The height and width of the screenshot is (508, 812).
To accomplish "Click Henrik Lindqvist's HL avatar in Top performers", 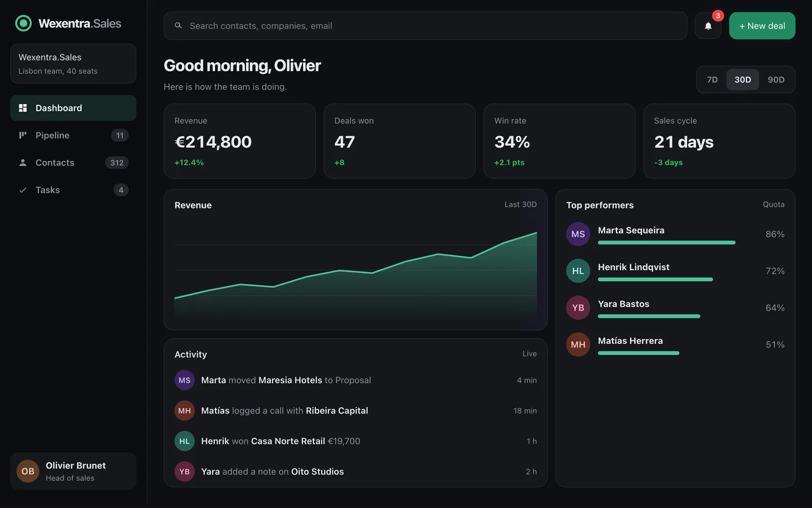I will pos(578,271).
